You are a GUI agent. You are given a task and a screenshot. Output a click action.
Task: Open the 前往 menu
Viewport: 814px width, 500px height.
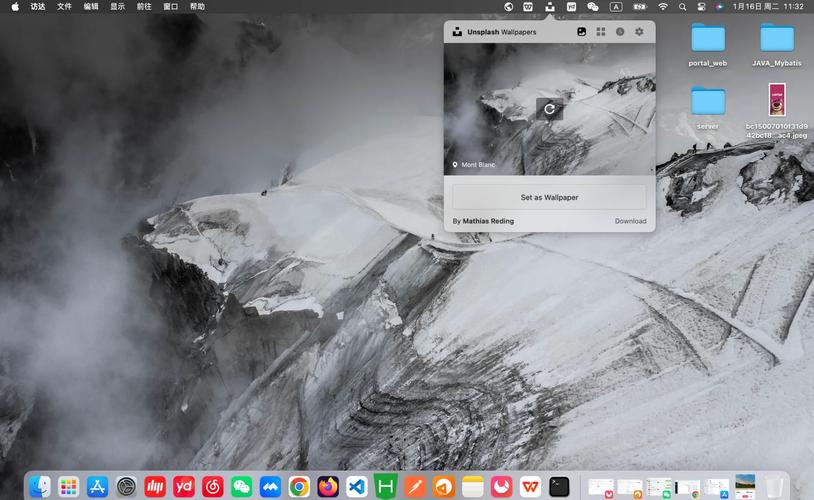pos(144,7)
